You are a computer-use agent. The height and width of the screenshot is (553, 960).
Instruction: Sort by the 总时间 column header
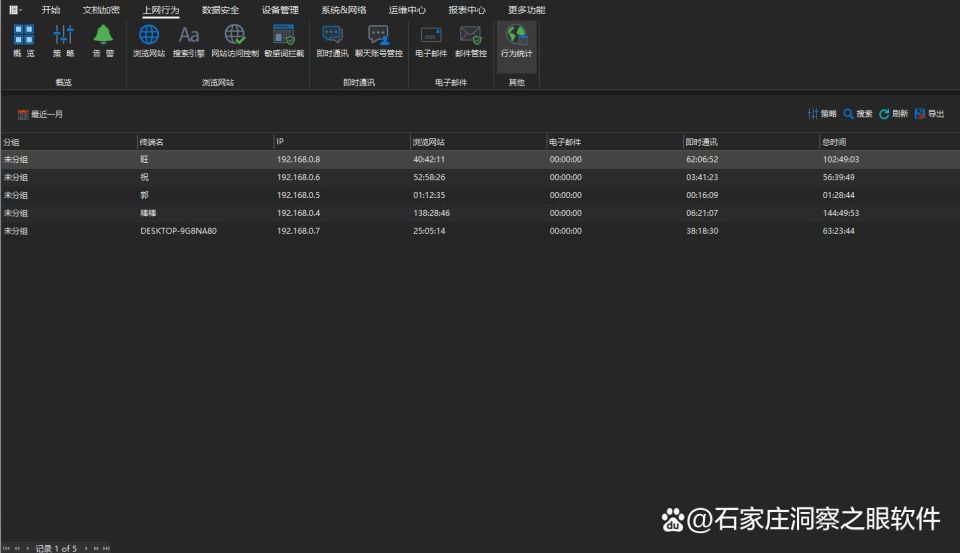coord(890,142)
